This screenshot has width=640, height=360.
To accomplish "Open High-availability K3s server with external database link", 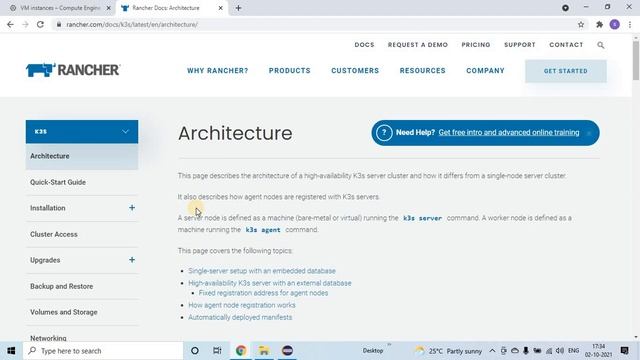I will (x=269, y=283).
